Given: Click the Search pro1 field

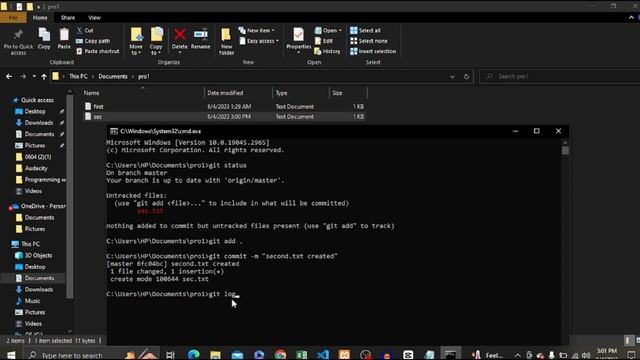Looking at the screenshot, I should (559, 76).
